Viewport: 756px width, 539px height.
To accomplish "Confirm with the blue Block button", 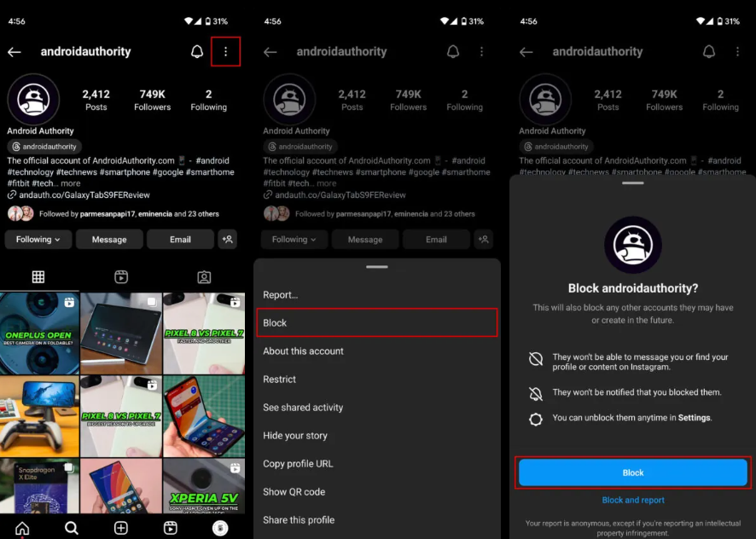I will (632, 472).
